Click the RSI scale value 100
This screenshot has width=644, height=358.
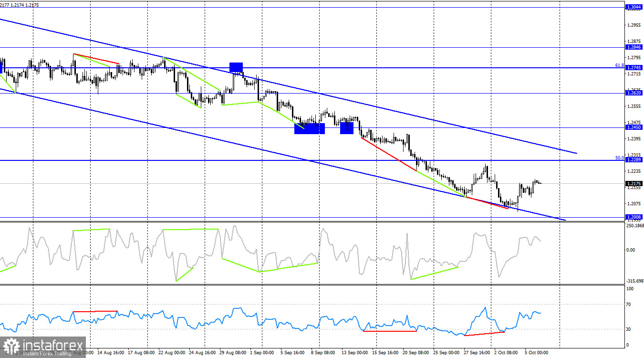coord(630,289)
